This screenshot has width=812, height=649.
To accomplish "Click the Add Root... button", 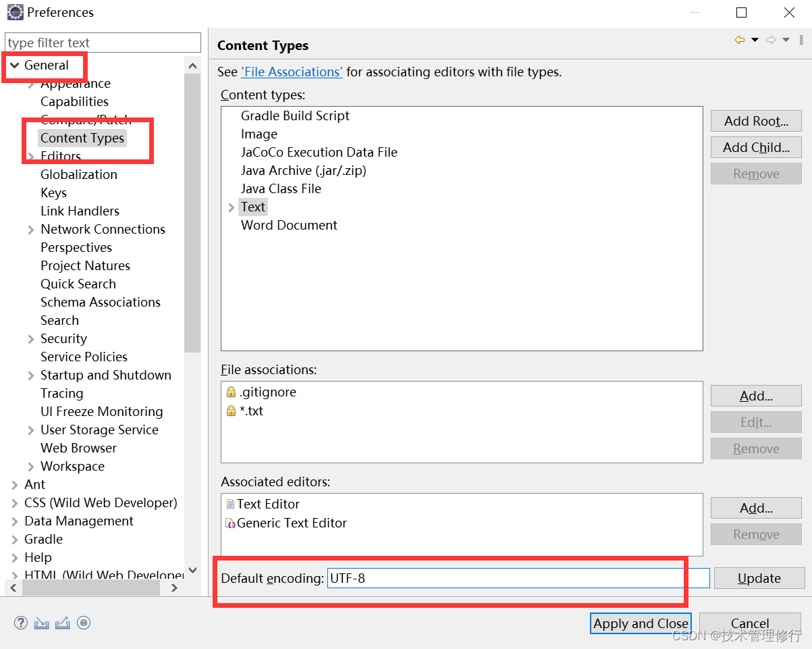I will click(x=756, y=121).
